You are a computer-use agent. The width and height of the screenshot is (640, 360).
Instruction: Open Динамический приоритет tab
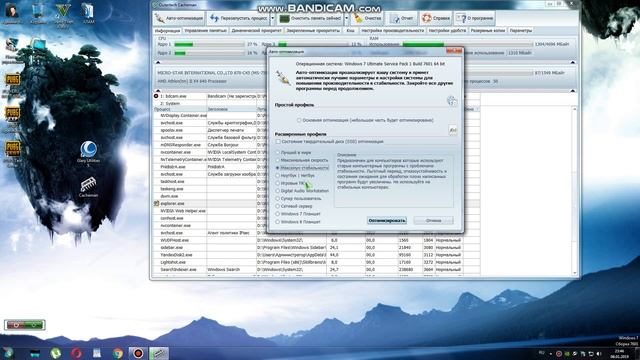pyautogui.click(x=256, y=31)
